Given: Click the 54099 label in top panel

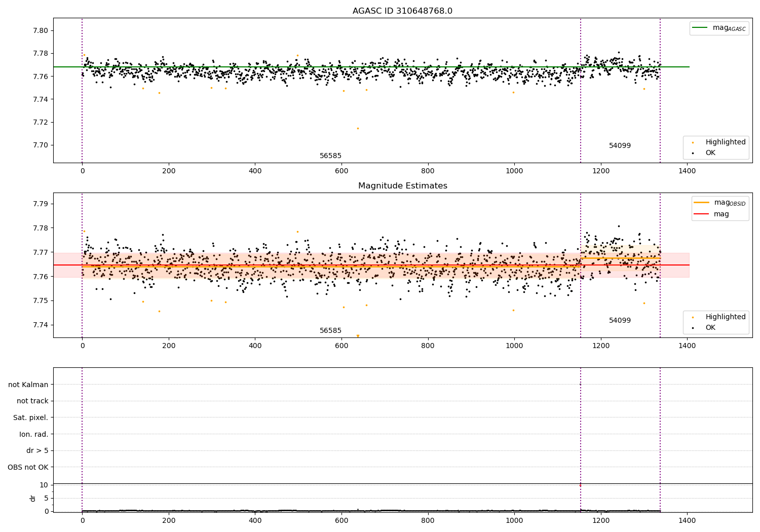Looking at the screenshot, I should 620,145.
